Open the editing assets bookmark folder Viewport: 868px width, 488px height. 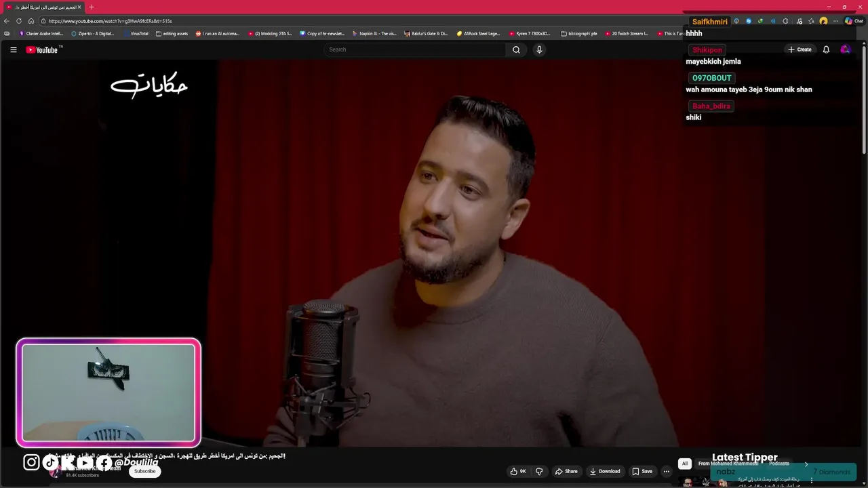tap(172, 33)
